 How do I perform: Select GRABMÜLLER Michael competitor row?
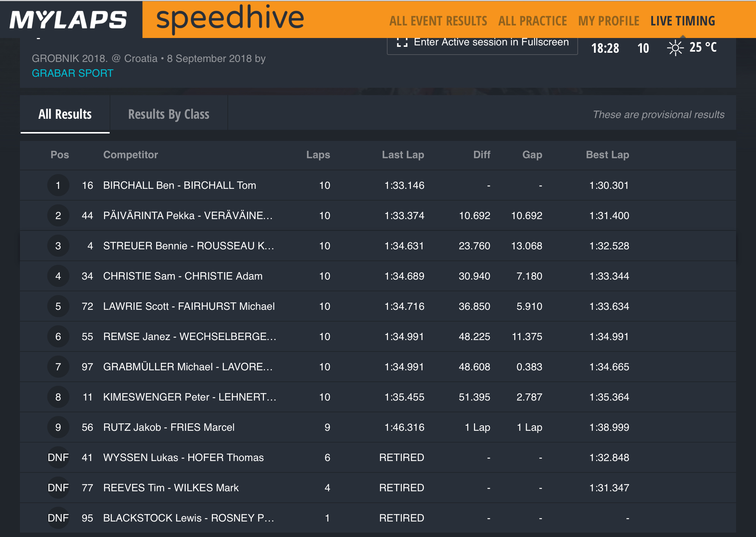point(378,367)
